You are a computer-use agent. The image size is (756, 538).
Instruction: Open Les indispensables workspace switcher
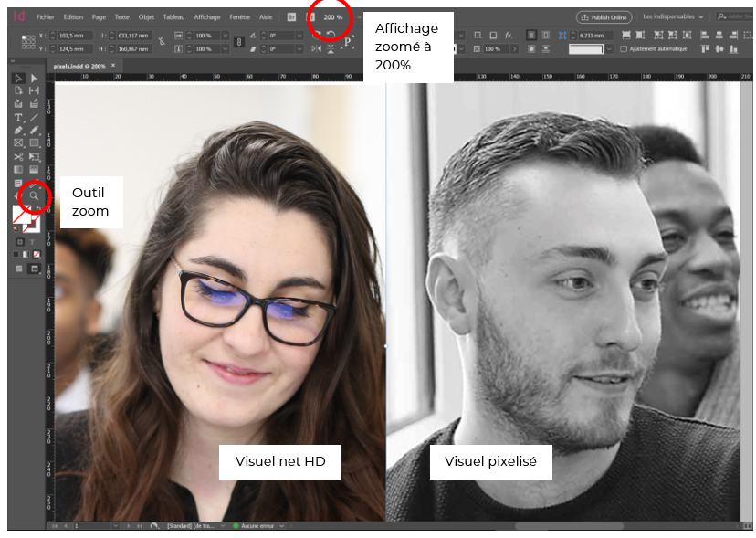pos(673,16)
